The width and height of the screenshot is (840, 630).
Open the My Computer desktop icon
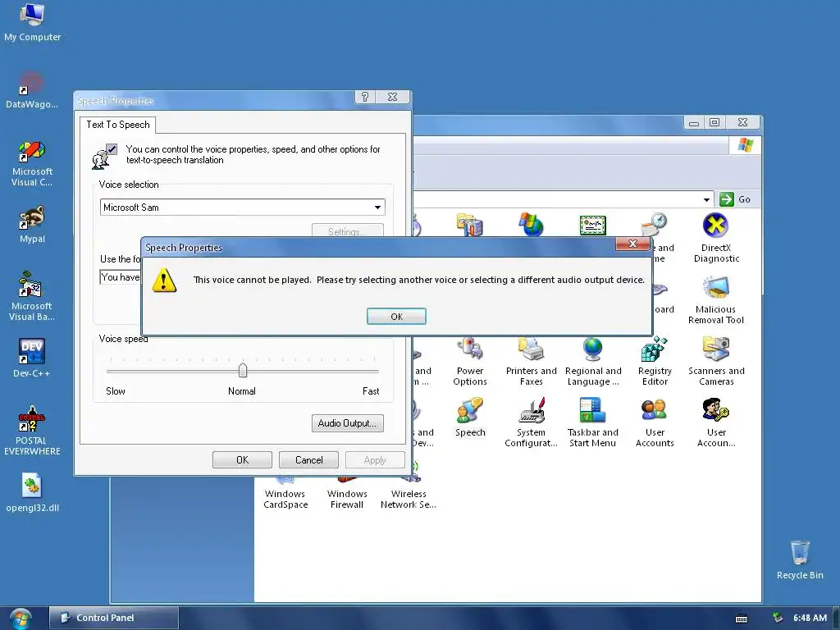32,22
